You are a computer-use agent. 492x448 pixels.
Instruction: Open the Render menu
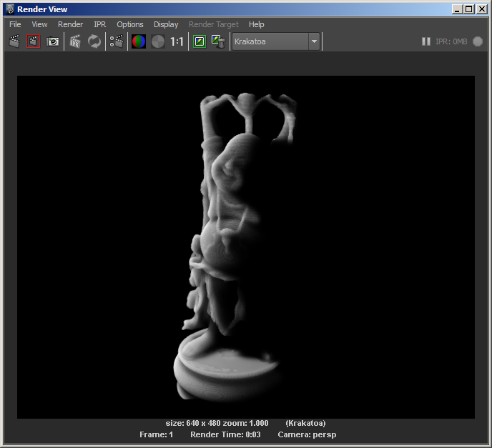70,24
